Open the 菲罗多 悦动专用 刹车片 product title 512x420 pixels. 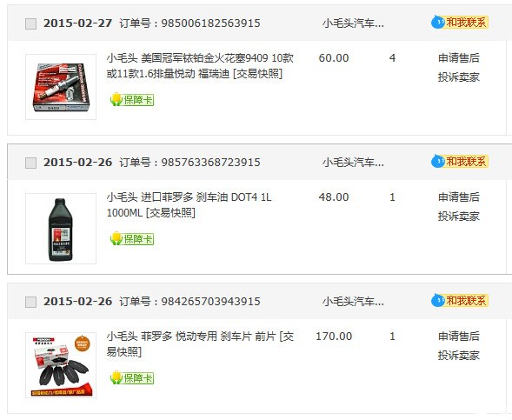(x=191, y=337)
